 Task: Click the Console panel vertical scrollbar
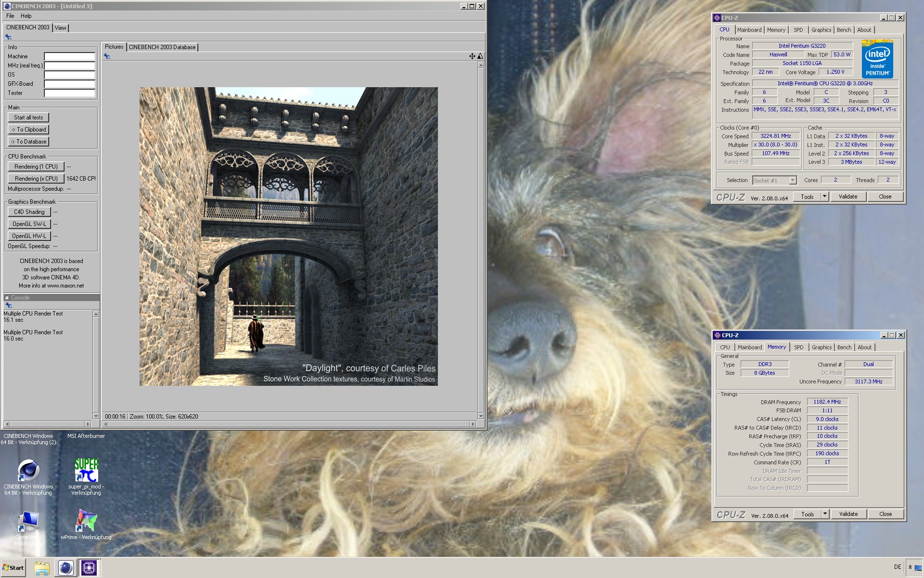pos(96,365)
